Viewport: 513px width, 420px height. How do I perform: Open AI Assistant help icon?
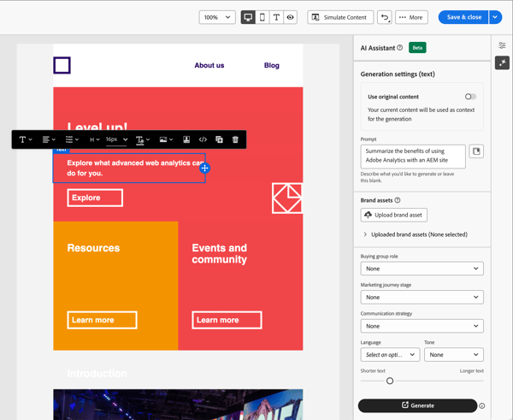click(x=400, y=48)
